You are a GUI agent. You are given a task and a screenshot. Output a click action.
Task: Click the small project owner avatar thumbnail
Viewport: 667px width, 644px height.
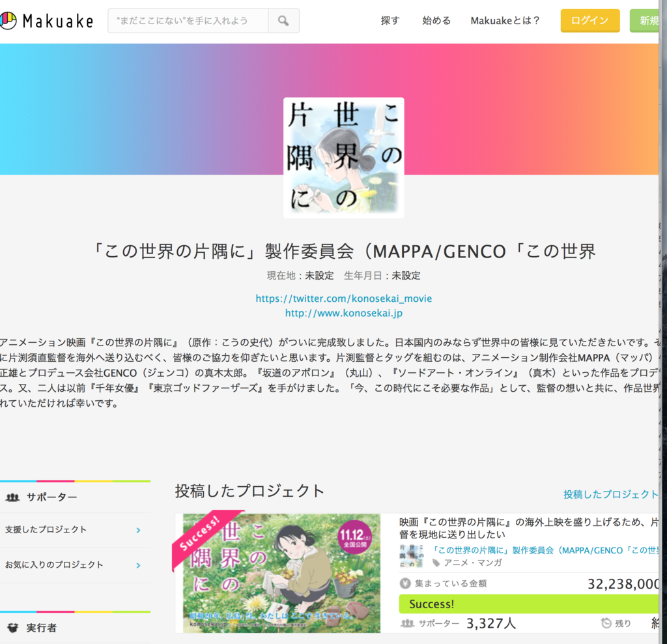pyautogui.click(x=412, y=555)
